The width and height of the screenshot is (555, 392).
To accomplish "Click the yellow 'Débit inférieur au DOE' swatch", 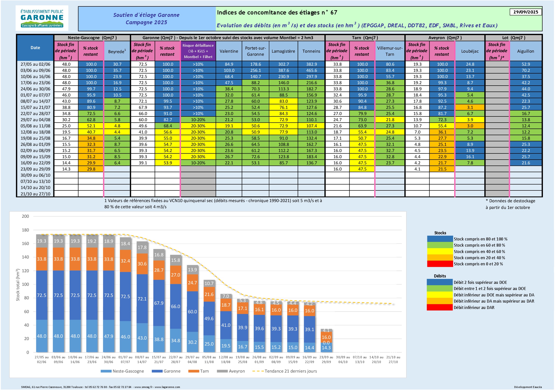I will coord(439,295).
